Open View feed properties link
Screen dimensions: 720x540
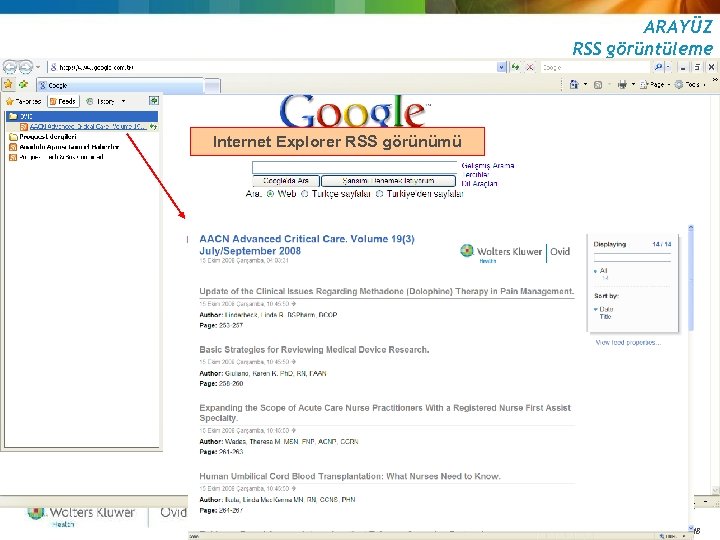click(x=628, y=342)
